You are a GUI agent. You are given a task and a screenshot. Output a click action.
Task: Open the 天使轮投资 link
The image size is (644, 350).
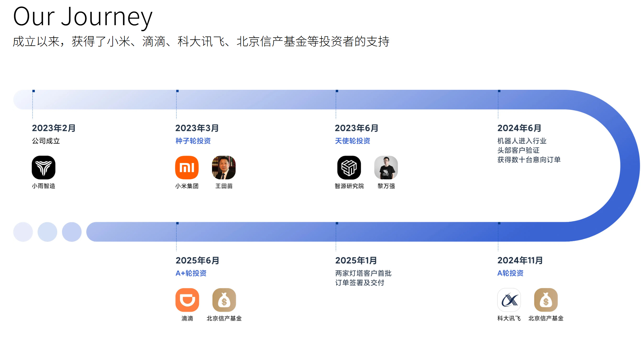coord(352,141)
